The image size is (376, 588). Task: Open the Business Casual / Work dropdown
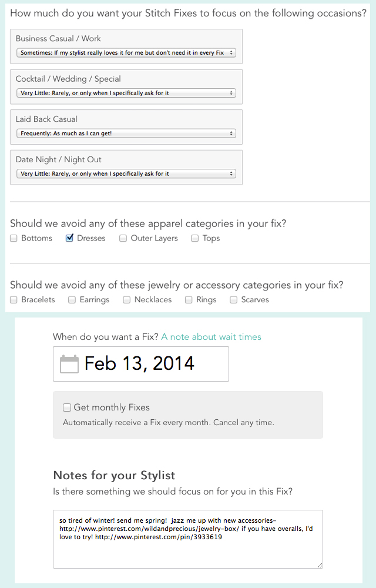[x=126, y=53]
